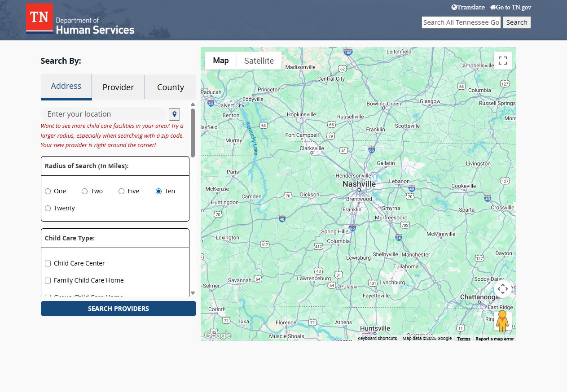Select the One mile radius option
Viewport: 567px width, 392px height.
48,191
